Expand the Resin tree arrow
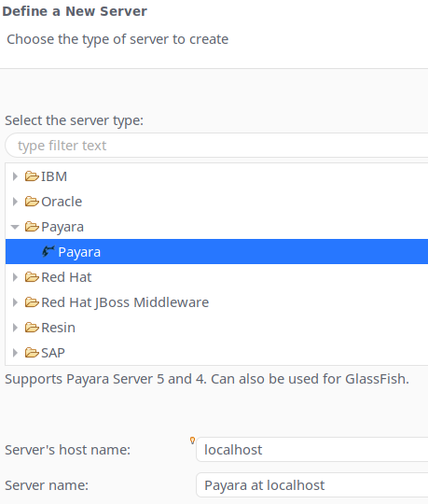 [x=15, y=328]
